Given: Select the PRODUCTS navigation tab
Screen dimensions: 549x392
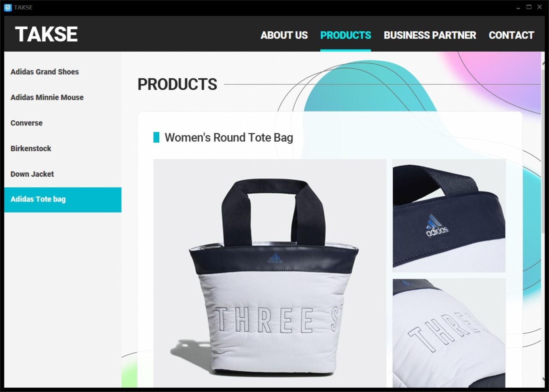Looking at the screenshot, I should coord(345,35).
